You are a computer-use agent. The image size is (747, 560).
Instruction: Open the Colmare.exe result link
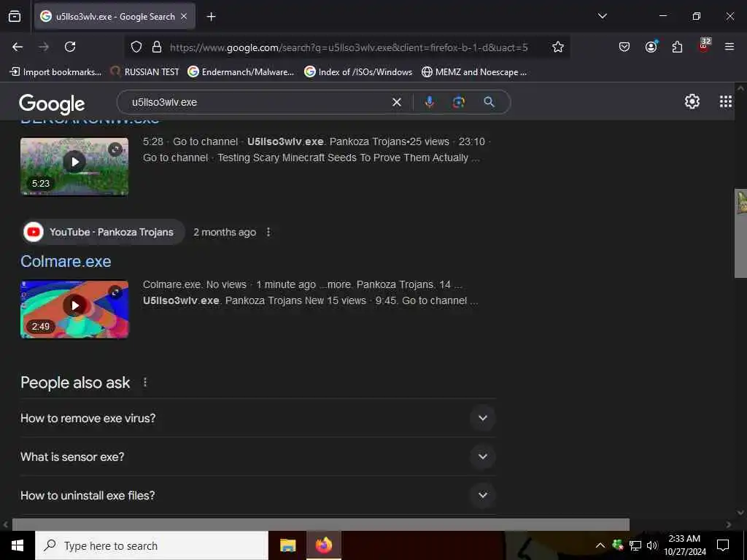tap(66, 262)
